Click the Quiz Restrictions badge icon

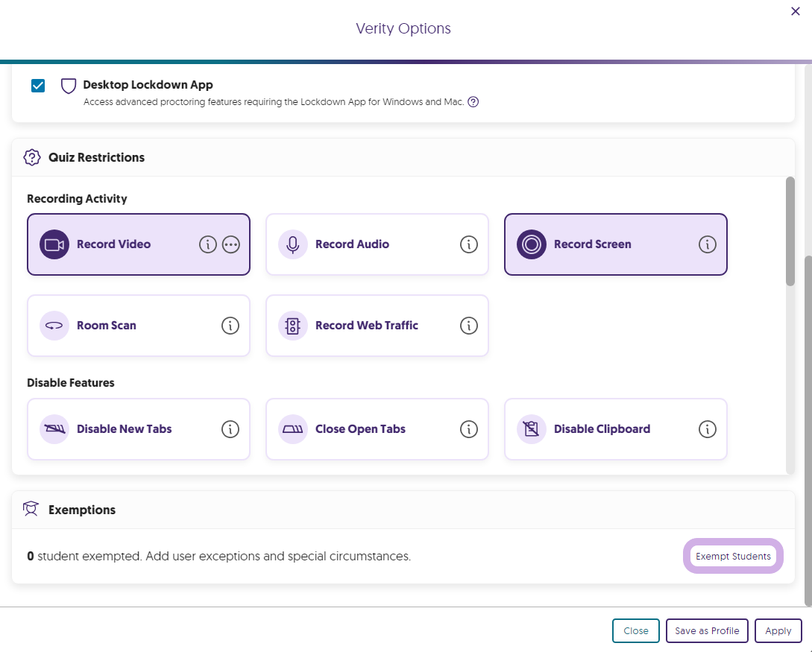click(32, 157)
